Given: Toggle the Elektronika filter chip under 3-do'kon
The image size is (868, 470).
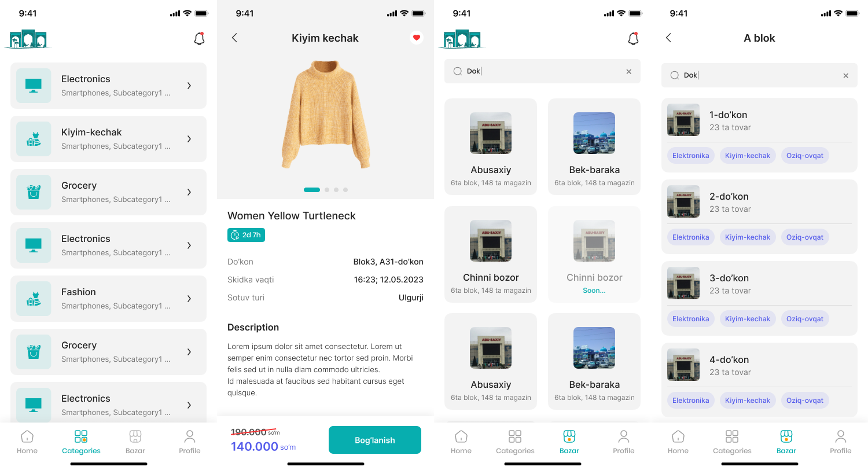Looking at the screenshot, I should 690,319.
